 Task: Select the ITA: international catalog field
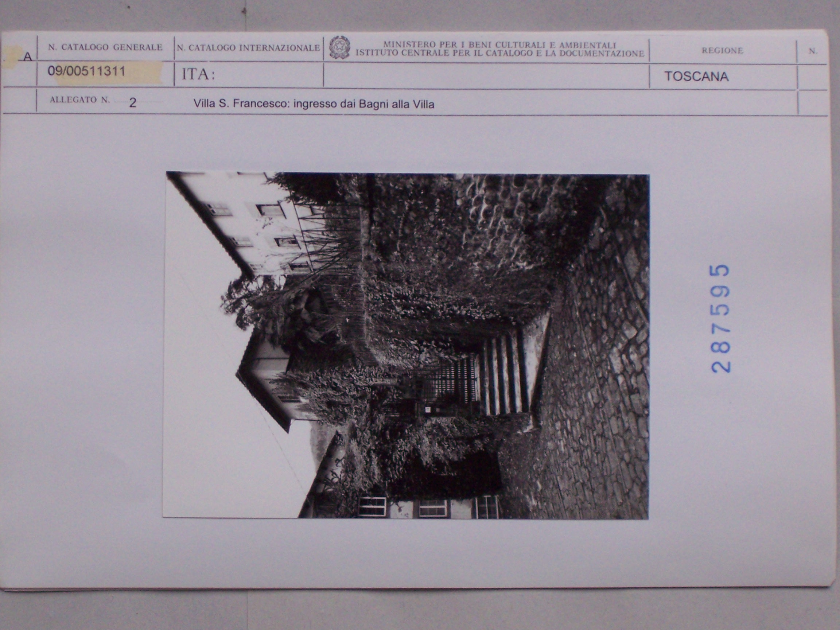click(x=199, y=74)
